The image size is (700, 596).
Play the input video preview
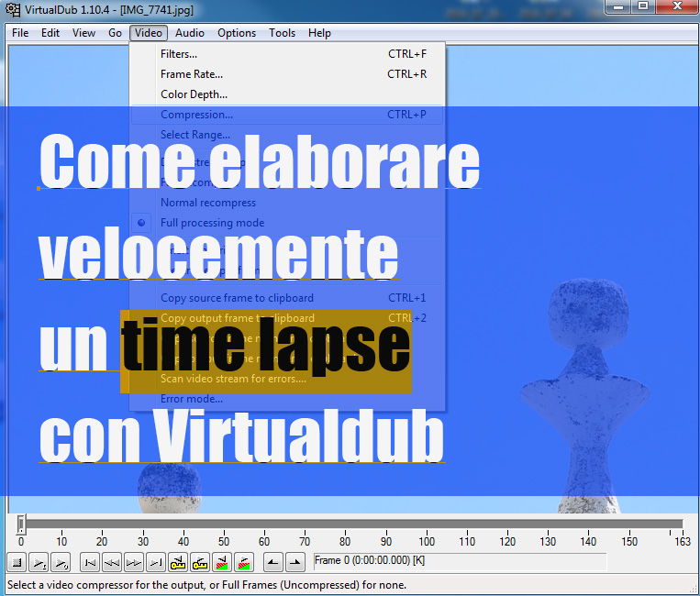[39, 563]
